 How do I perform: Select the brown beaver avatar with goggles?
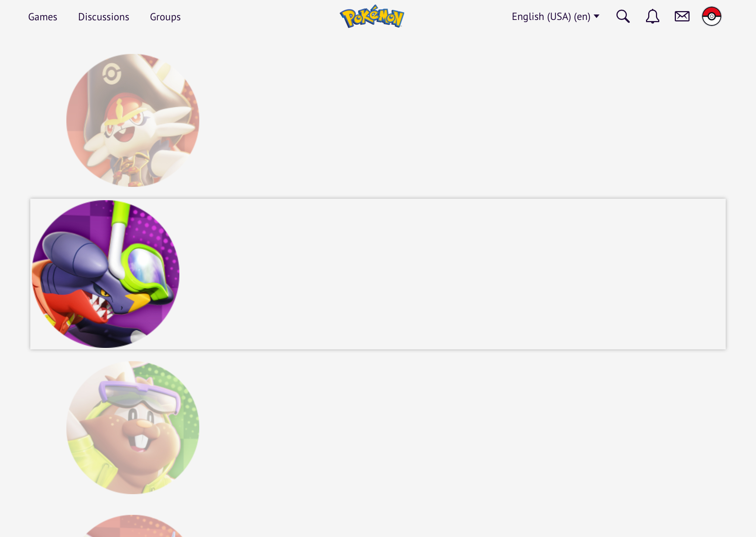(133, 428)
